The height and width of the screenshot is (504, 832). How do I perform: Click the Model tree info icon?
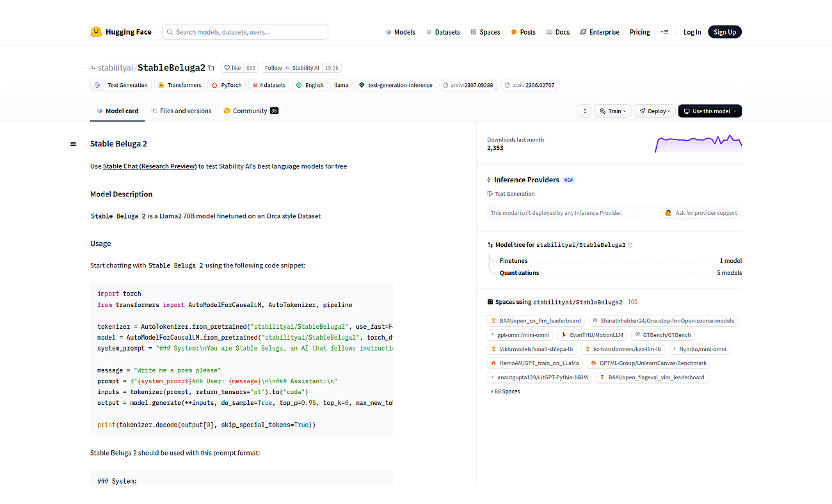(630, 245)
